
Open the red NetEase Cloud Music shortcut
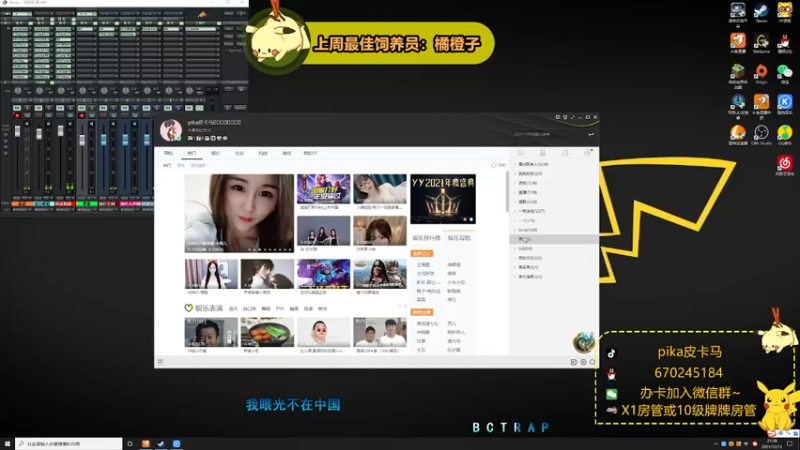point(785,165)
